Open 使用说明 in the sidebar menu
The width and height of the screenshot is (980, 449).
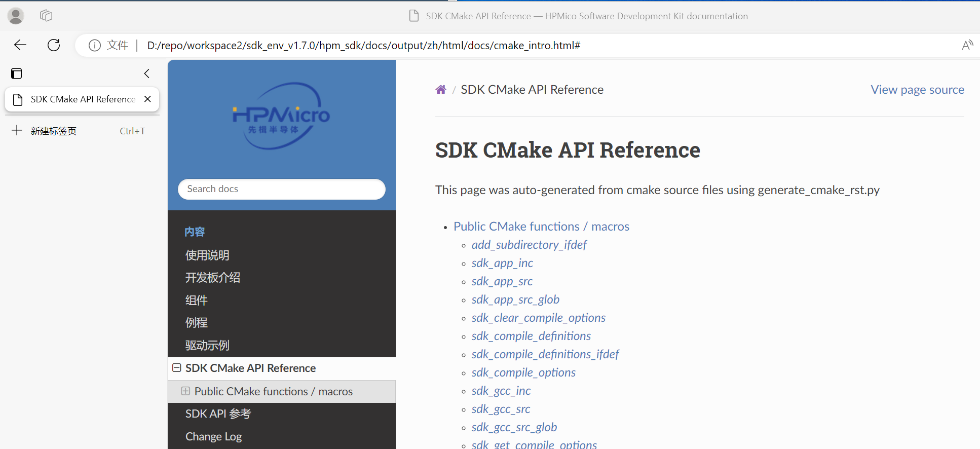tap(207, 255)
